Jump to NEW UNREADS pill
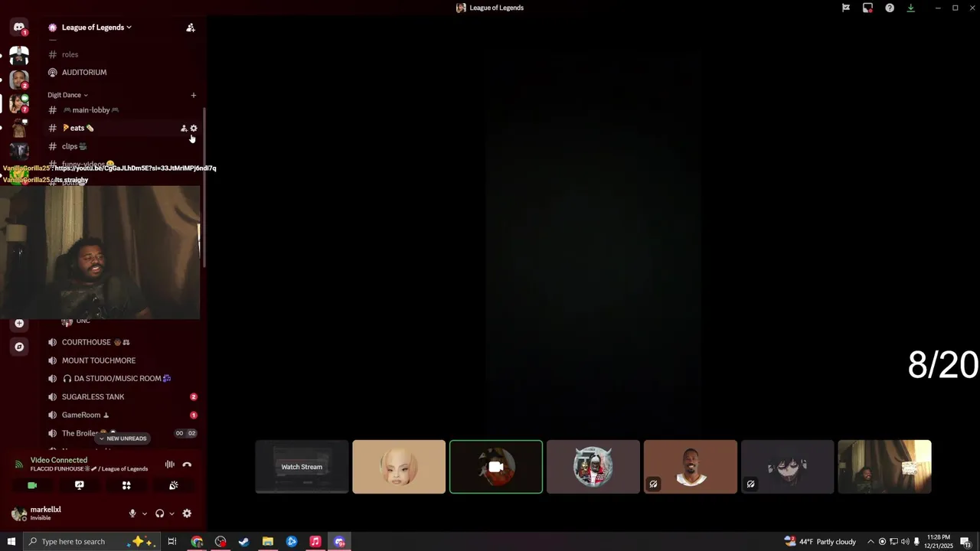 tap(122, 439)
